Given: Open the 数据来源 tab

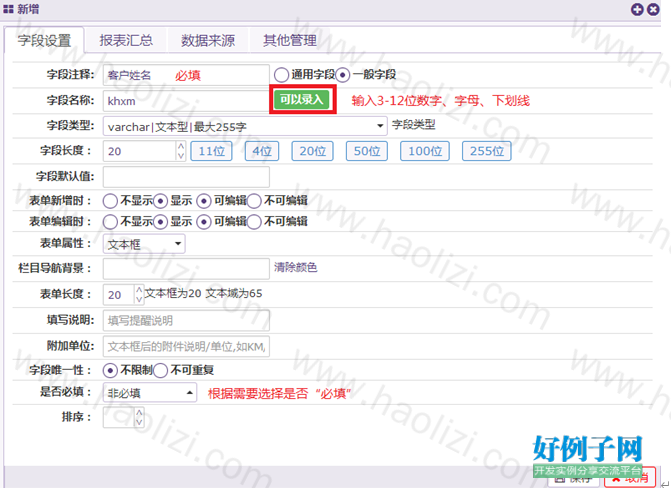Looking at the screenshot, I should point(208,41).
